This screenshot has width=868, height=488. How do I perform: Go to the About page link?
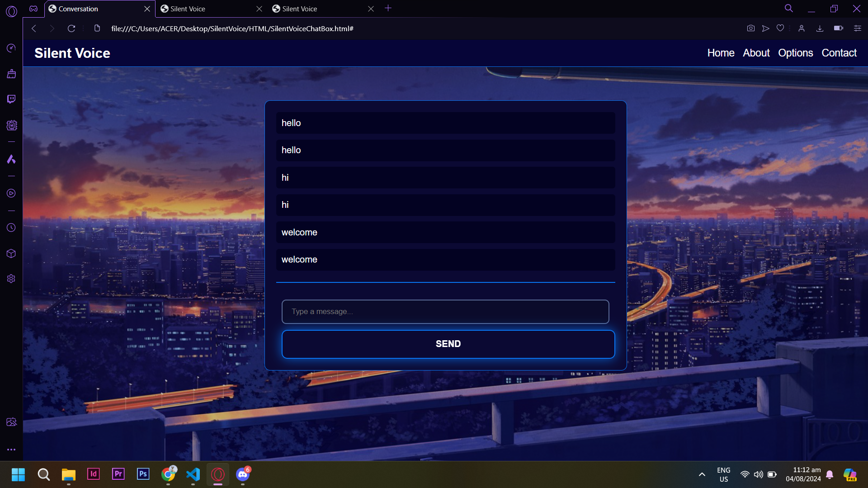pos(756,53)
